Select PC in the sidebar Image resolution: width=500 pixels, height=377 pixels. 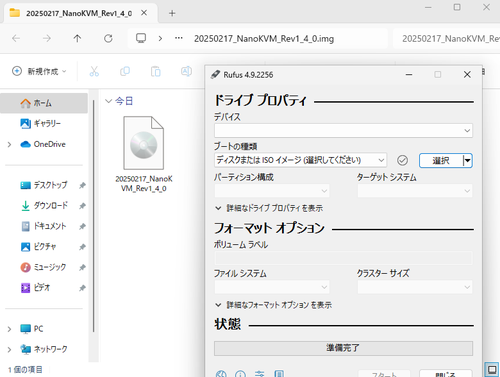coord(44,329)
